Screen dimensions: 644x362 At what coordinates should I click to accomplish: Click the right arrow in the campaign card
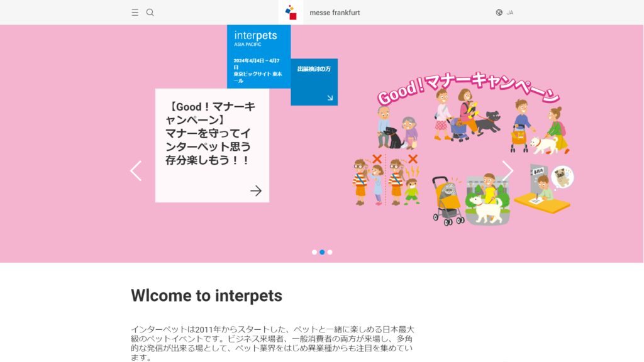256,190
